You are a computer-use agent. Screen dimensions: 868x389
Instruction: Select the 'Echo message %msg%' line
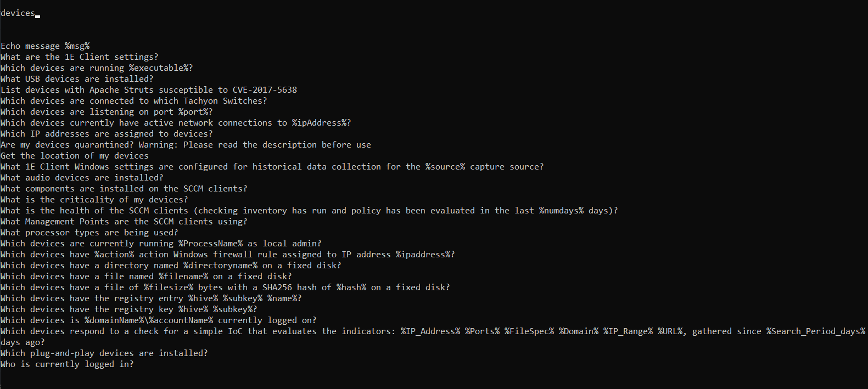pos(45,46)
